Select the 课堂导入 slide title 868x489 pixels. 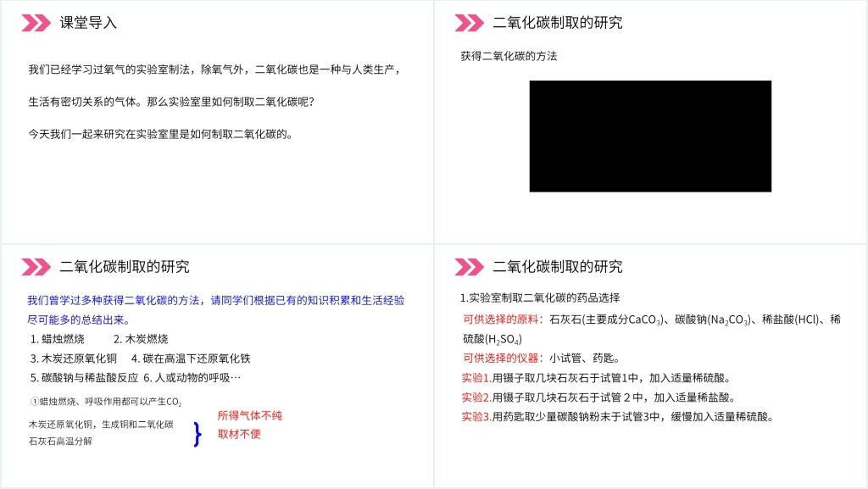pos(88,23)
